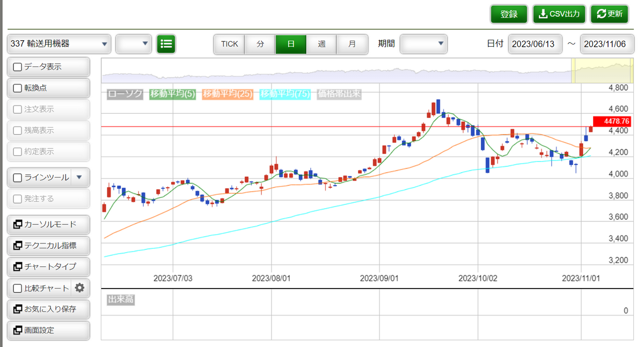Enable the 比較チャート checkbox
The width and height of the screenshot is (644, 347).
pyautogui.click(x=17, y=288)
